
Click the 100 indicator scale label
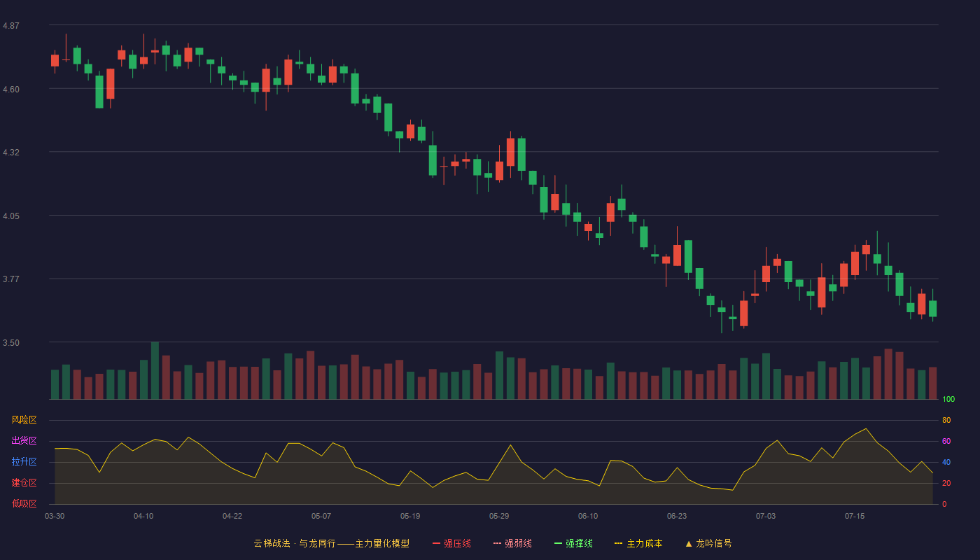point(948,399)
